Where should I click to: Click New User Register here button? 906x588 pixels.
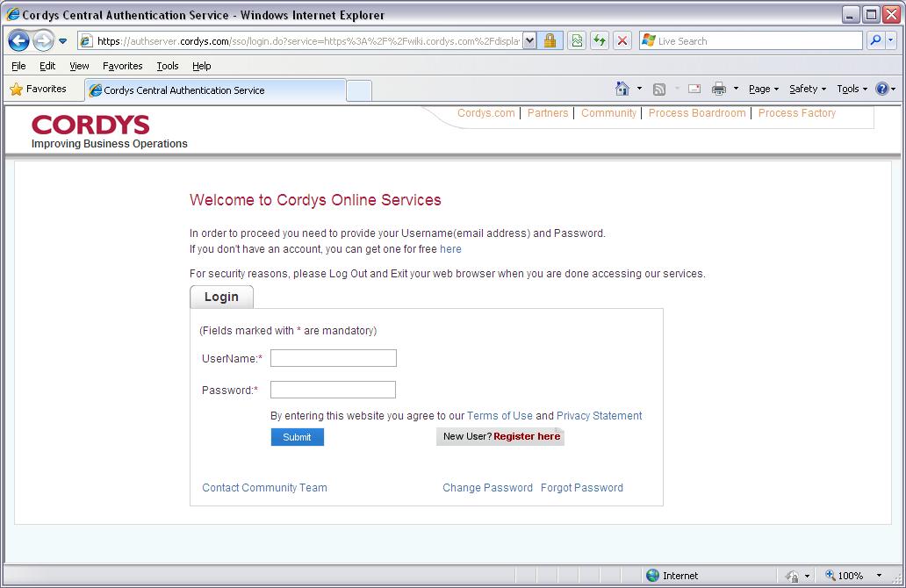(x=500, y=437)
